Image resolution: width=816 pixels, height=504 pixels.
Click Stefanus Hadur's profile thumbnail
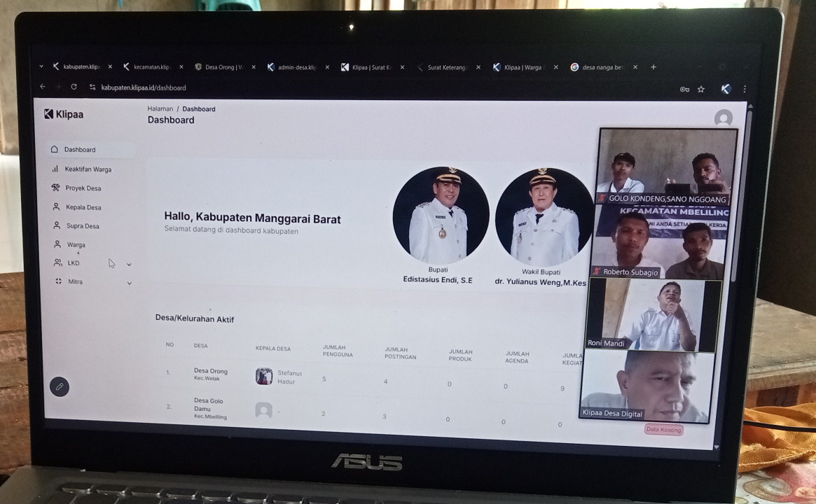pyautogui.click(x=263, y=377)
